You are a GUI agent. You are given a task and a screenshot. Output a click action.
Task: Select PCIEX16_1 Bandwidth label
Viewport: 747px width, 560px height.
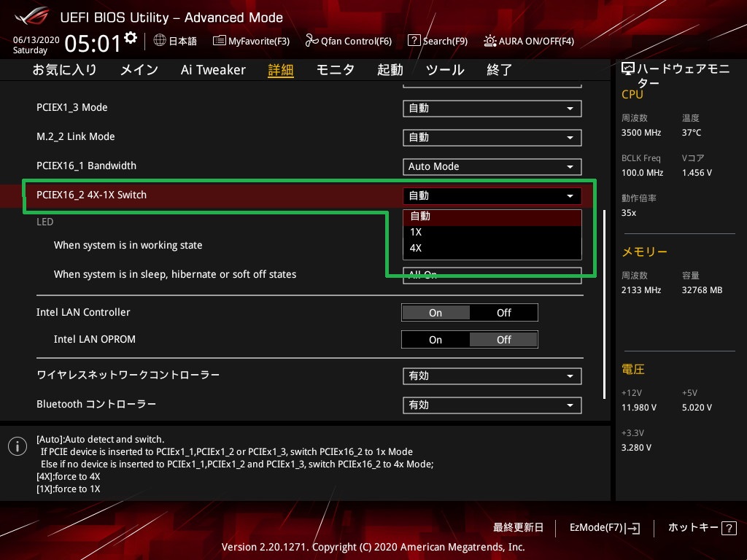[86, 166]
